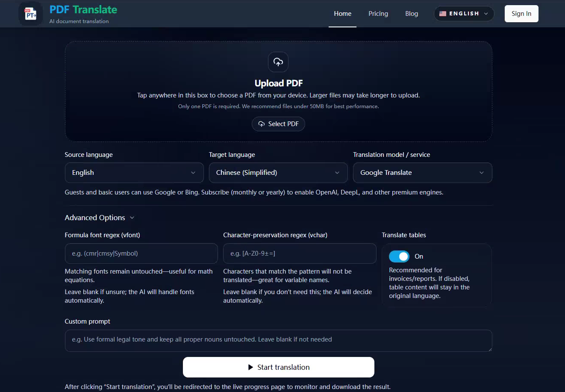Screen dimensions: 565x392
Task: Click the Sign In button
Action: coord(521,14)
